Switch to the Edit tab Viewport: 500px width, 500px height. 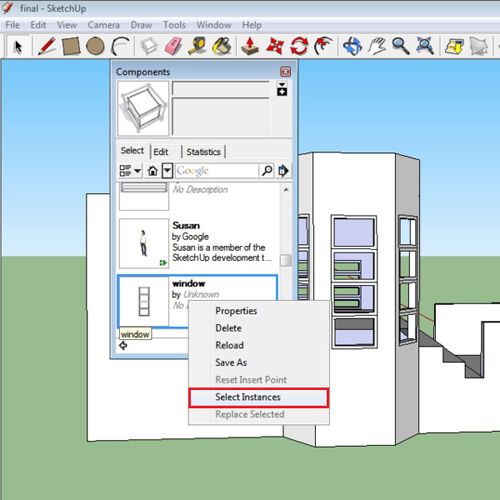[161, 152]
